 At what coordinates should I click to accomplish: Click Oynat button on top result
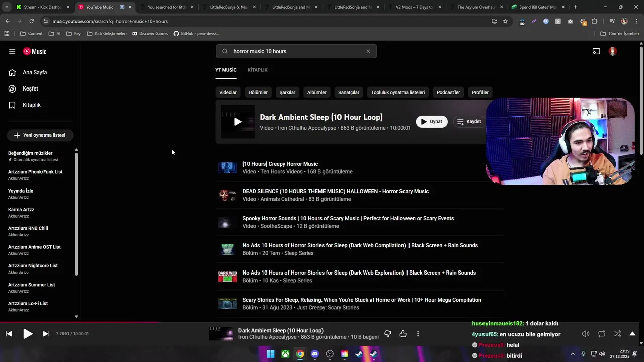pyautogui.click(x=432, y=122)
